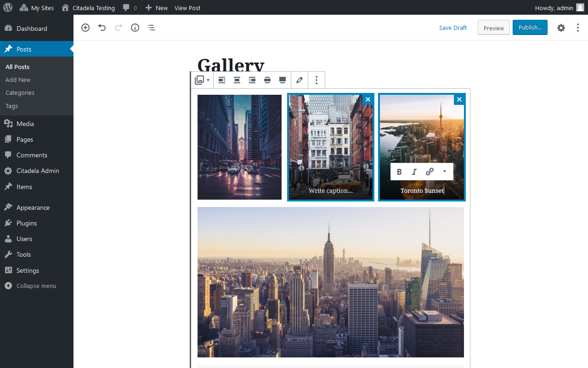This screenshot has height=368, width=588.
Task: Edit gallery with the pencil icon
Action: tap(300, 80)
